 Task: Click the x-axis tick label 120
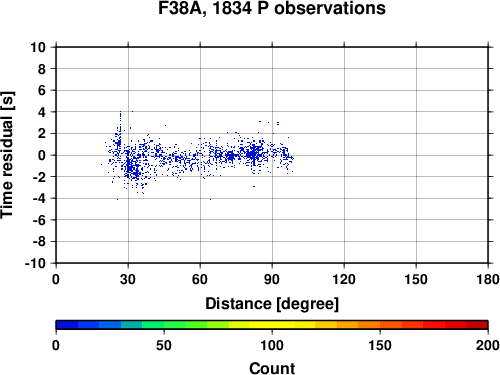coord(344,279)
